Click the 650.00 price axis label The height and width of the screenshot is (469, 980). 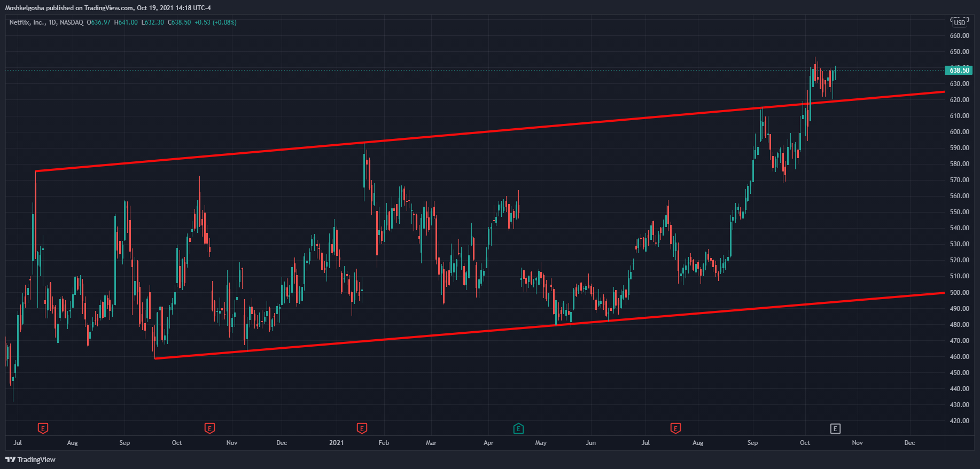click(960, 52)
